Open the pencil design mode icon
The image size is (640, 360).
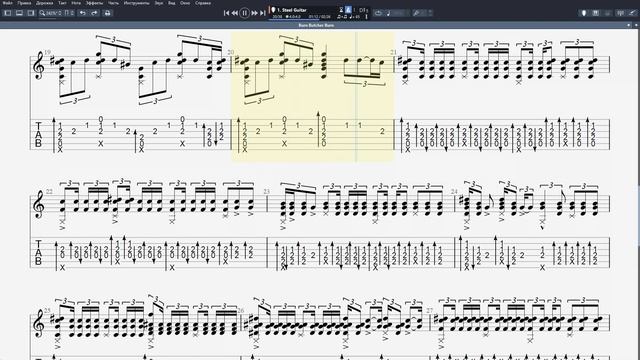tap(633, 13)
